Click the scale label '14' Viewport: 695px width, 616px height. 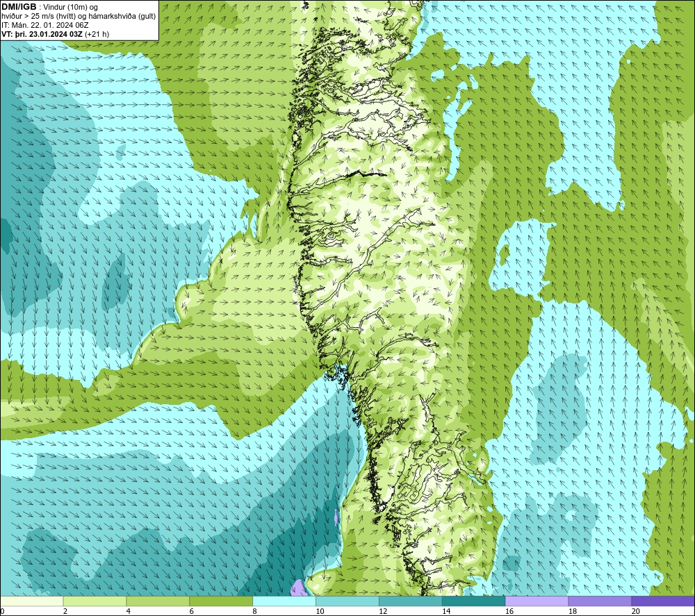pyautogui.click(x=446, y=612)
